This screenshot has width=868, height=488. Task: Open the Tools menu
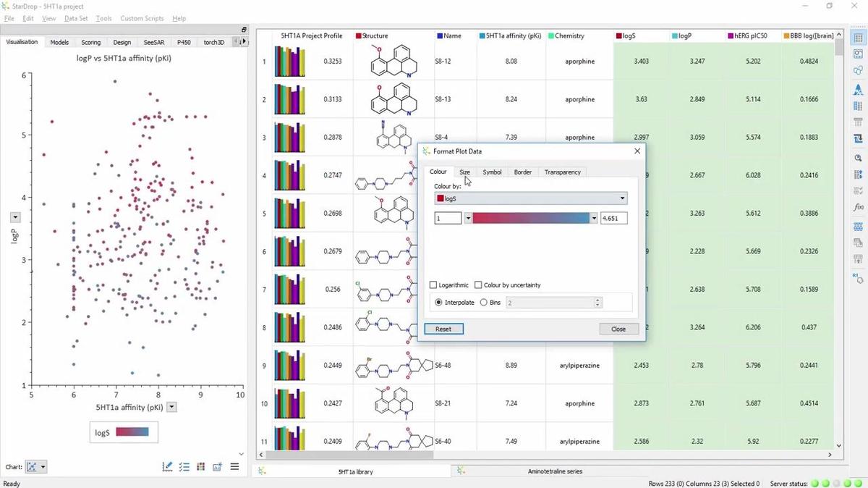103,18
